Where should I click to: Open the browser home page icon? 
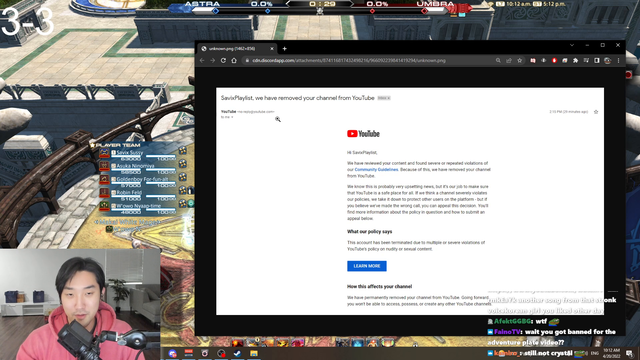point(234,60)
